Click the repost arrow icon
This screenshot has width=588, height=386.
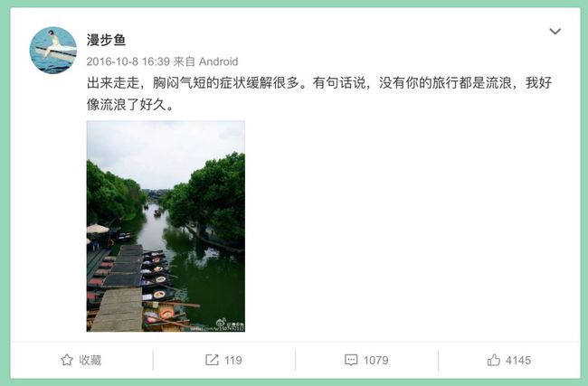click(x=212, y=360)
